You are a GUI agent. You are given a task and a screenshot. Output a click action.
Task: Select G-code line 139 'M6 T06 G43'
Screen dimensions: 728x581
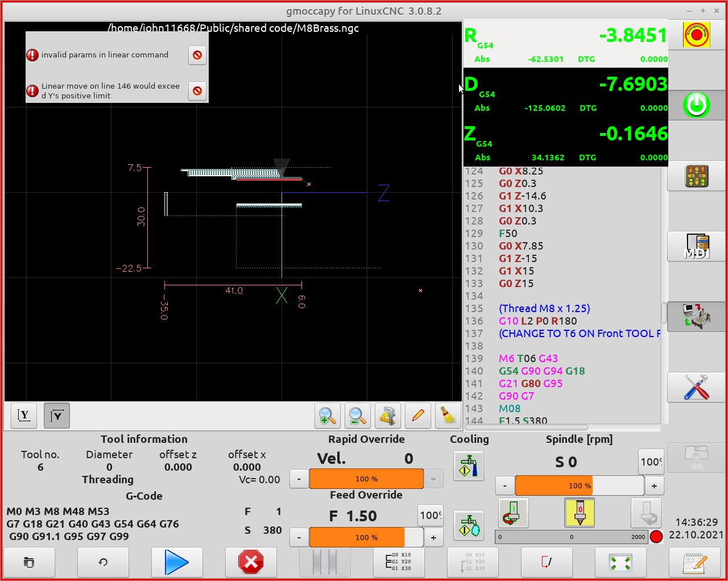coord(528,359)
